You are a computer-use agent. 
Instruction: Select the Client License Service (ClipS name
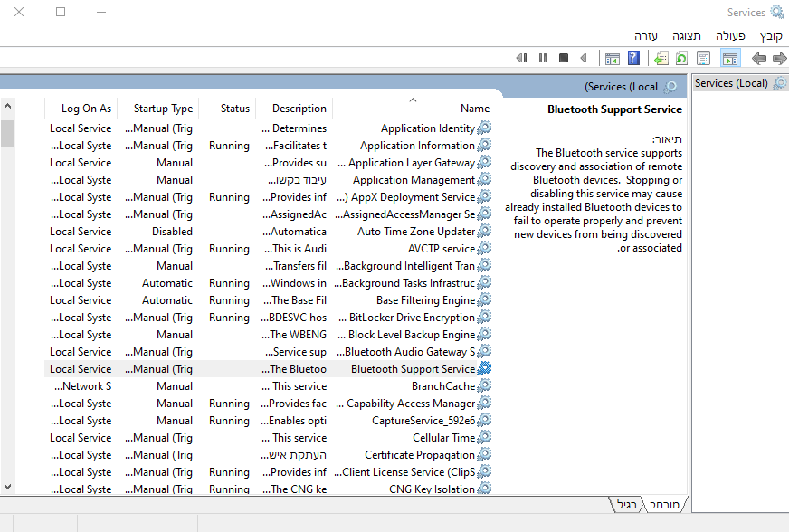(404, 471)
